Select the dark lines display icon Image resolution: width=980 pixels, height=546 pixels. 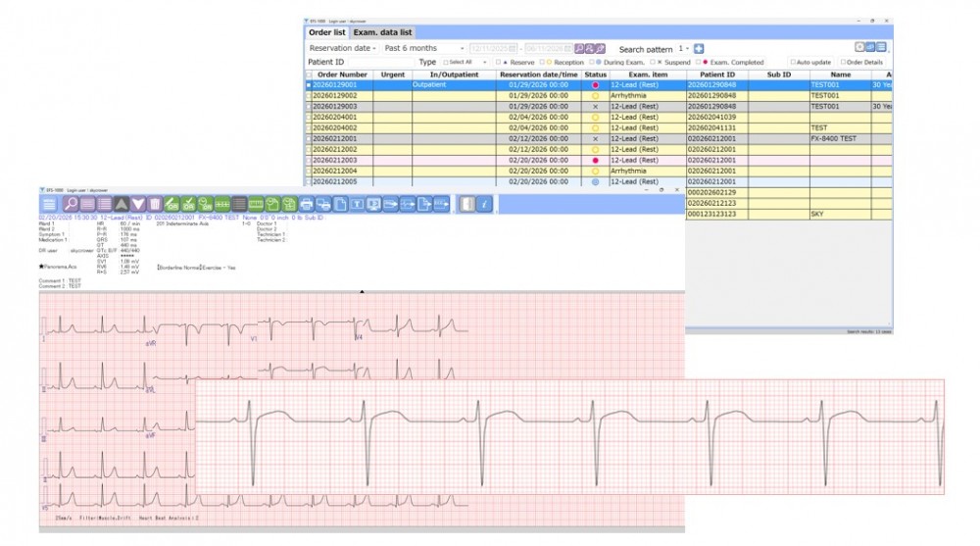click(x=239, y=204)
